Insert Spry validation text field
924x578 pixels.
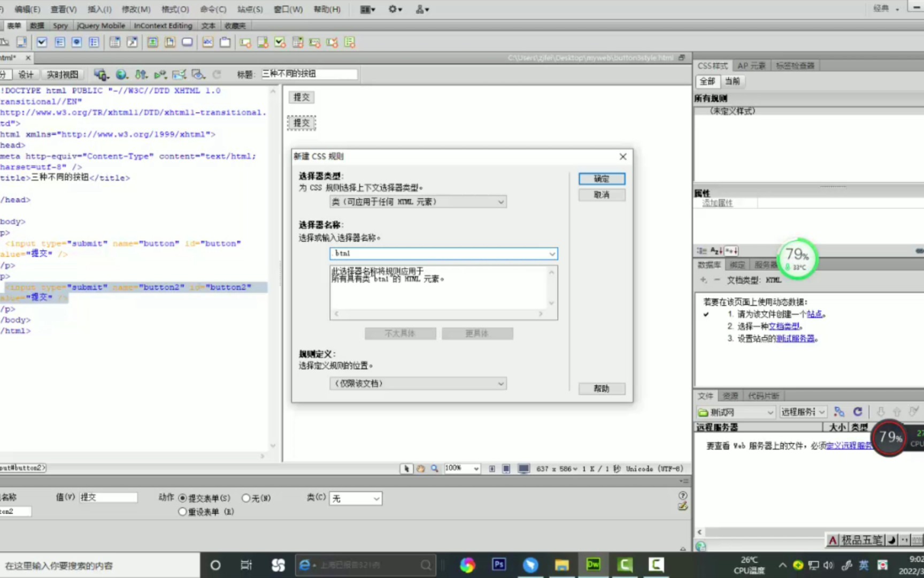coord(245,42)
